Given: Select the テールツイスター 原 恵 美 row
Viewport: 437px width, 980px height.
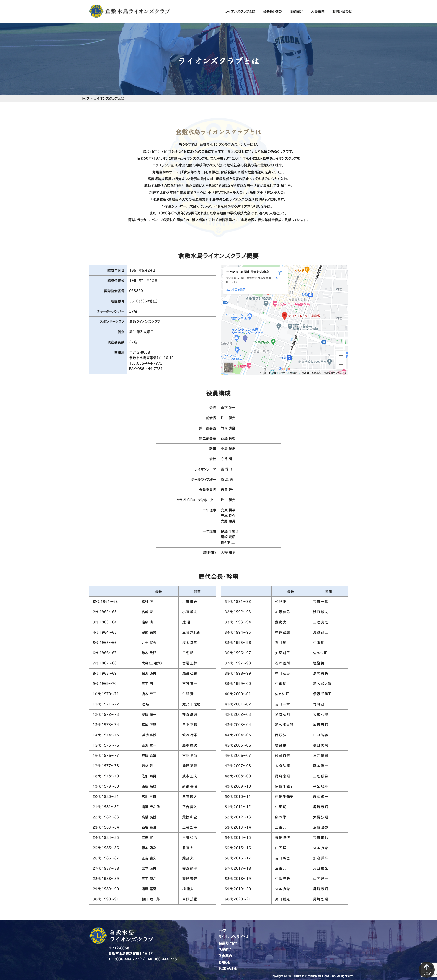Looking at the screenshot, I should tap(218, 479).
